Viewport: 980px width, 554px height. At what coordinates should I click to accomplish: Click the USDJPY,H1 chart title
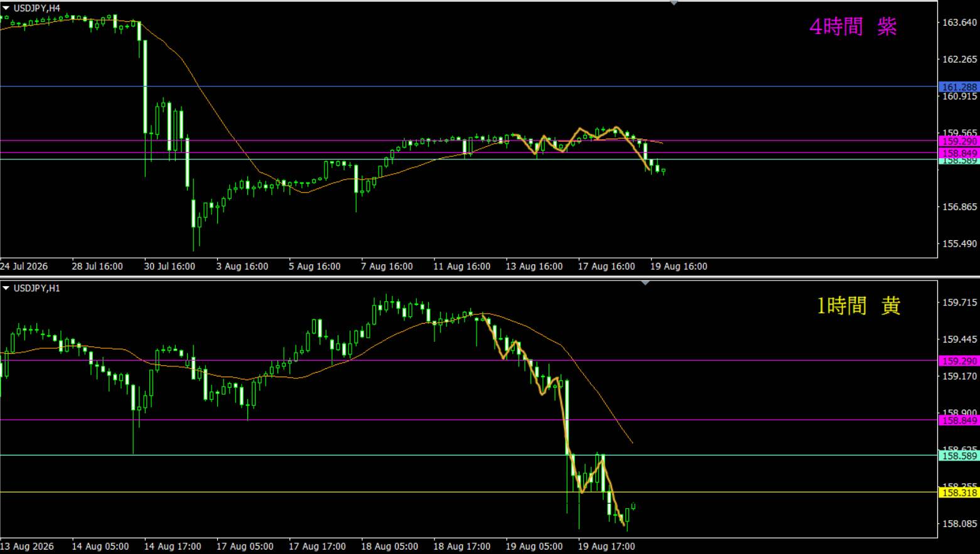pyautogui.click(x=37, y=288)
